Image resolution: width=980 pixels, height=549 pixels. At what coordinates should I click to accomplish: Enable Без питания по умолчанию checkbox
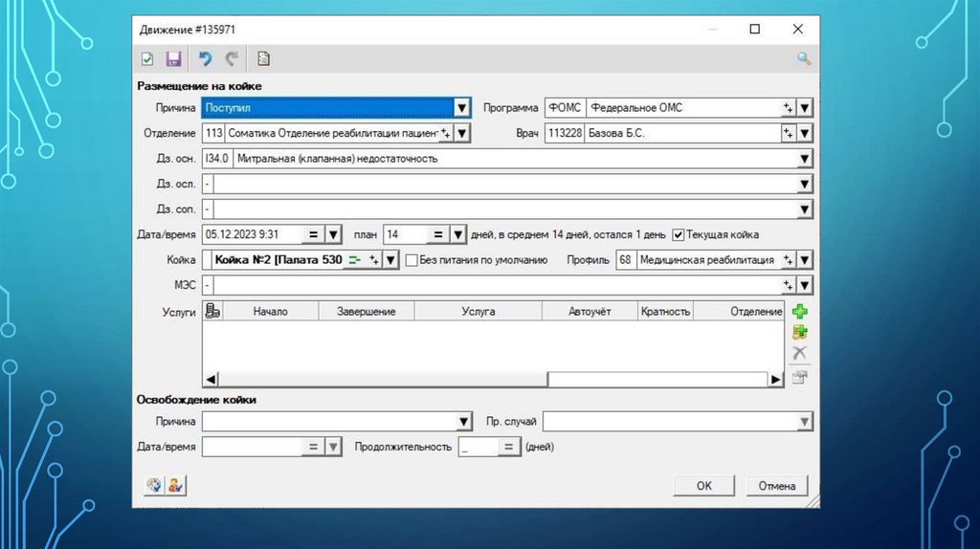412,260
